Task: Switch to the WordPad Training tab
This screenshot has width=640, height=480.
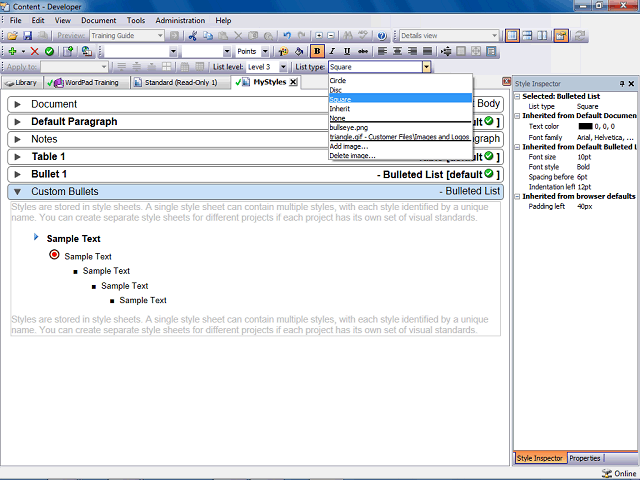Action: [87, 82]
